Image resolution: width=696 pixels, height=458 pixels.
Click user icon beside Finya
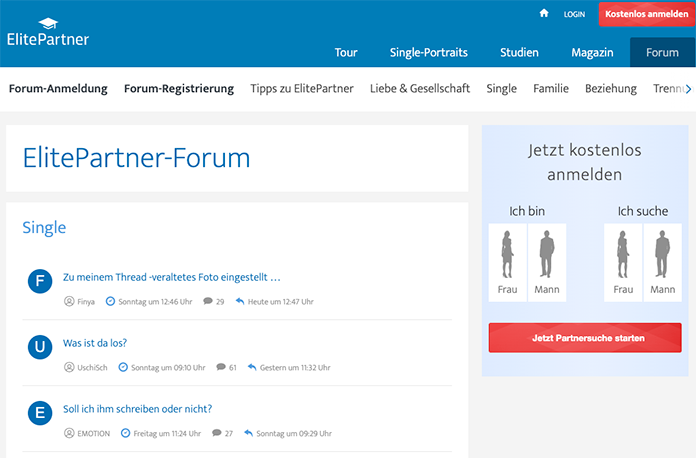69,301
